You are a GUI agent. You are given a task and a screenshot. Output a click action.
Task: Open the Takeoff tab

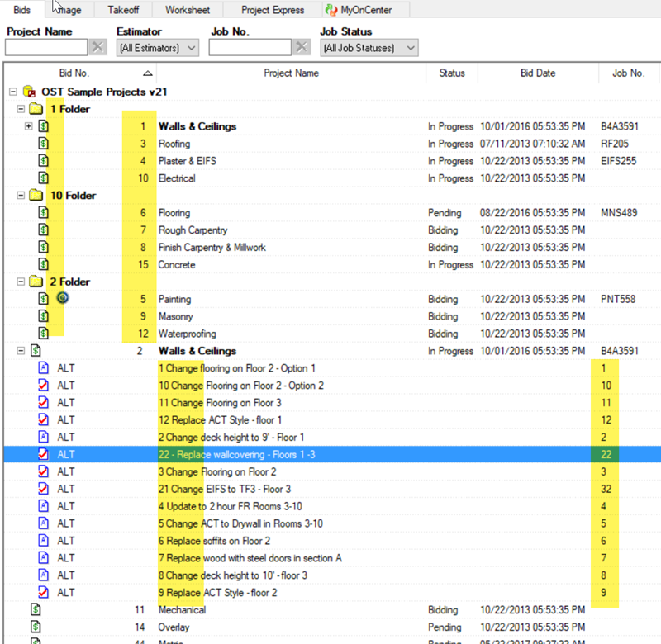(123, 10)
